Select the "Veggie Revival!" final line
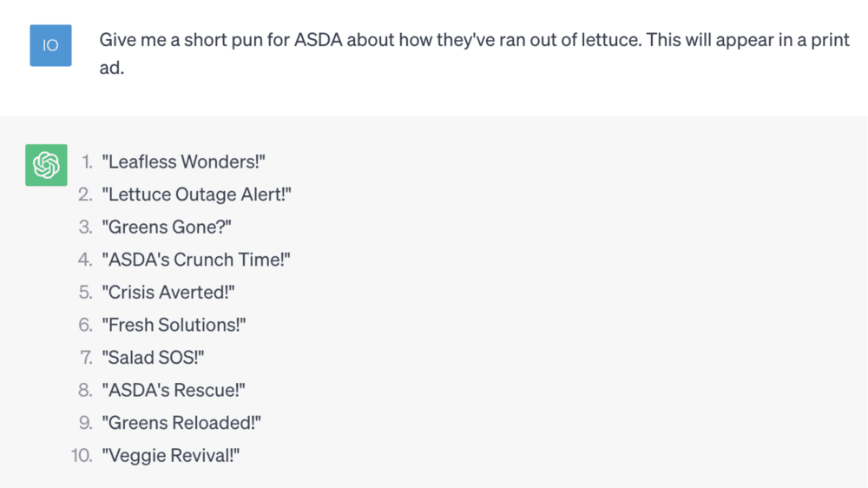The height and width of the screenshot is (488, 868). click(171, 455)
